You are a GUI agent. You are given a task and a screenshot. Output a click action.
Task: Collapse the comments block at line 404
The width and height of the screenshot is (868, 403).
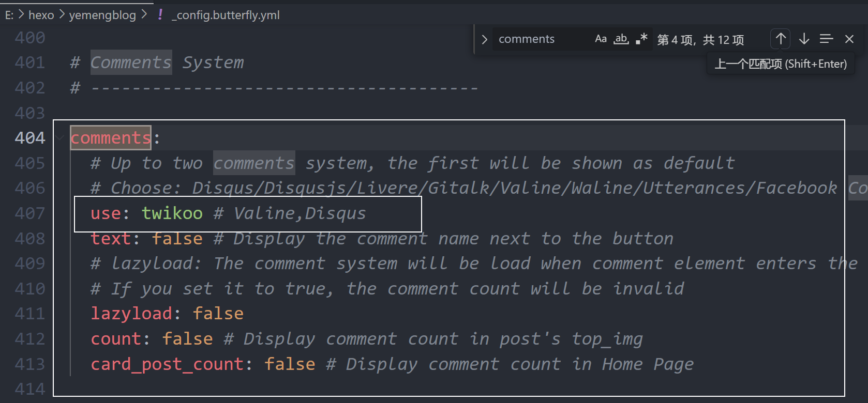pyautogui.click(x=61, y=138)
